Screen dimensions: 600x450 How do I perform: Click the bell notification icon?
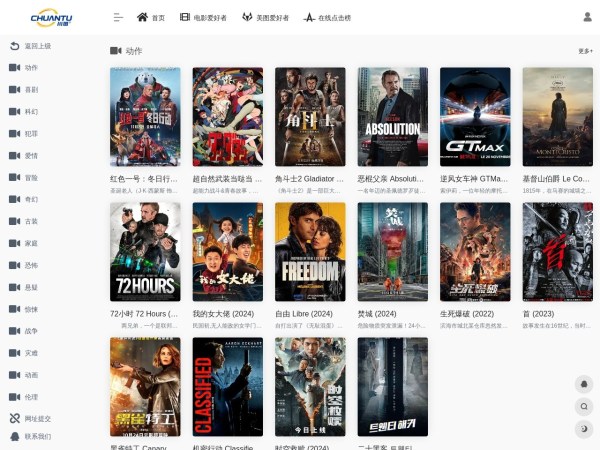pos(585,384)
